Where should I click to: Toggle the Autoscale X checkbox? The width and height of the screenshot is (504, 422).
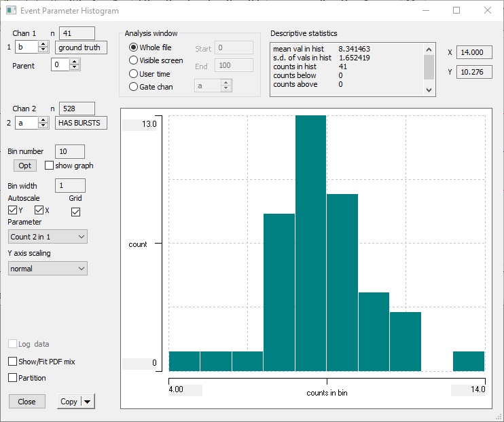point(39,210)
